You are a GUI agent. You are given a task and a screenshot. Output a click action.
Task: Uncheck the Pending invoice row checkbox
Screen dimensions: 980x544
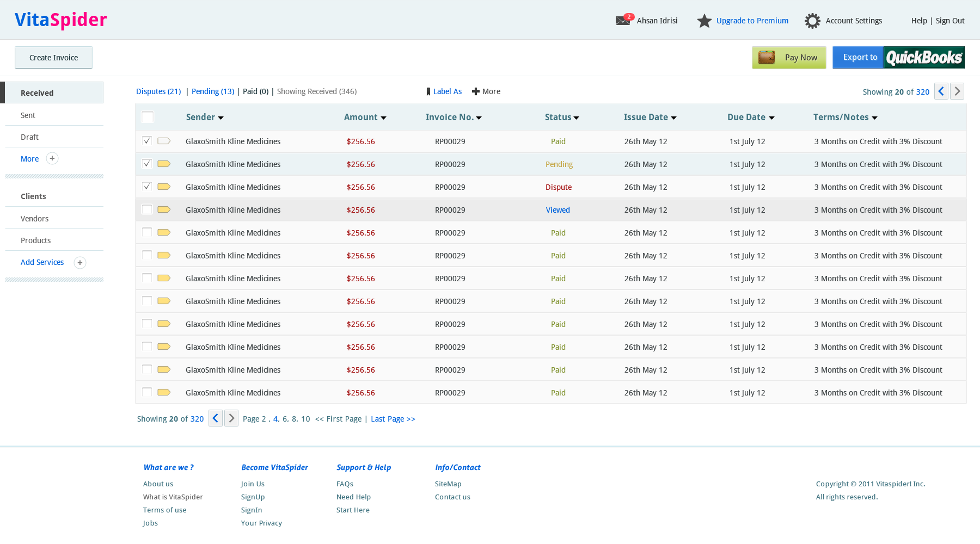(147, 164)
